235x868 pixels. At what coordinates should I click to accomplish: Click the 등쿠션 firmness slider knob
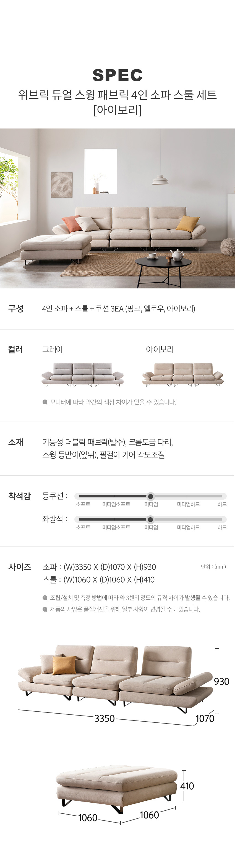pyautogui.click(x=151, y=496)
